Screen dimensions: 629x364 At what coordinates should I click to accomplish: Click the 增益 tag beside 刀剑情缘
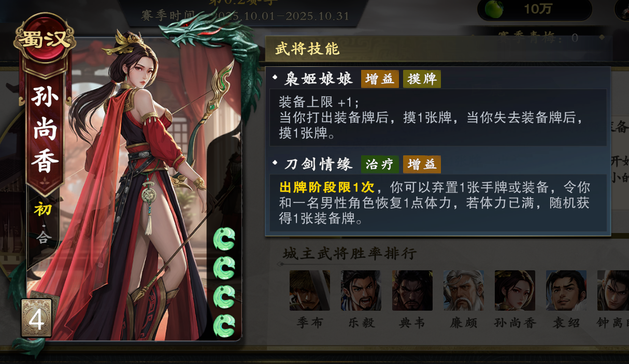tap(422, 164)
